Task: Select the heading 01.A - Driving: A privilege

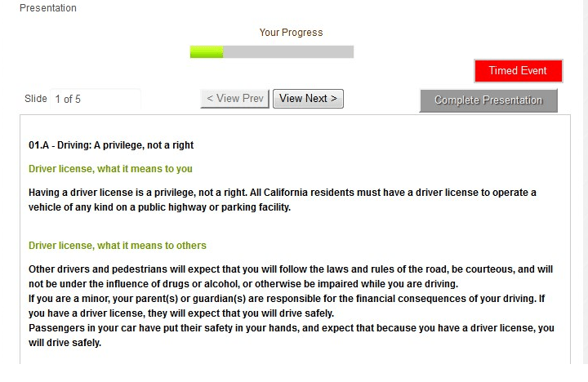Action: tap(111, 145)
